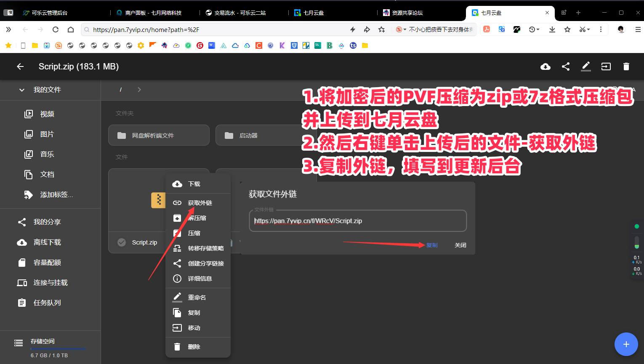Select 压缩 in the context menu
The image size is (644, 364).
pyautogui.click(x=198, y=233)
